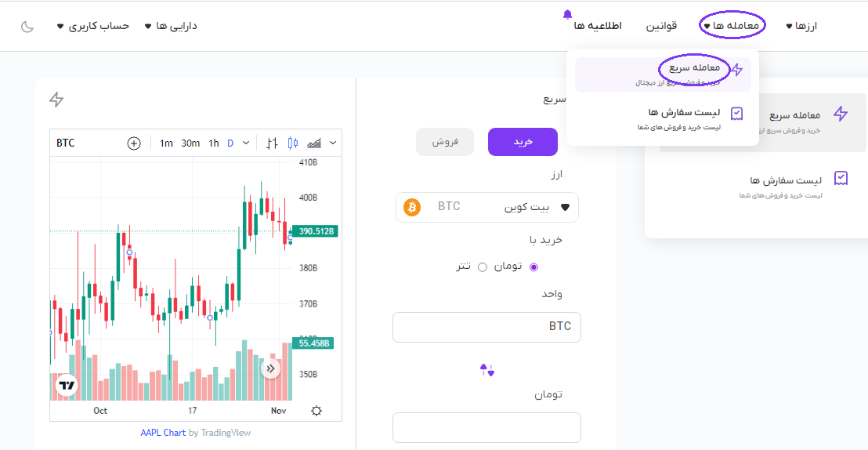Open chart settings gear icon
The width and height of the screenshot is (868, 450).
[316, 411]
